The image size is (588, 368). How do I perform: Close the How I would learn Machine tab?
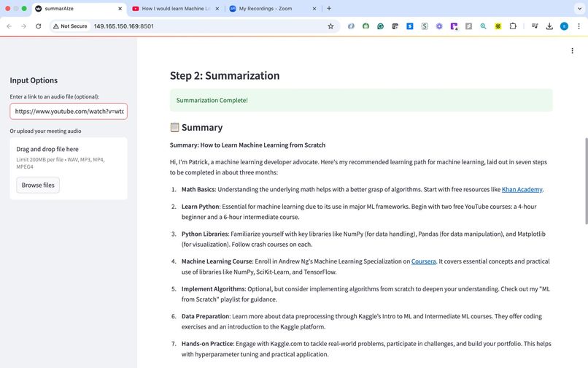217,8
